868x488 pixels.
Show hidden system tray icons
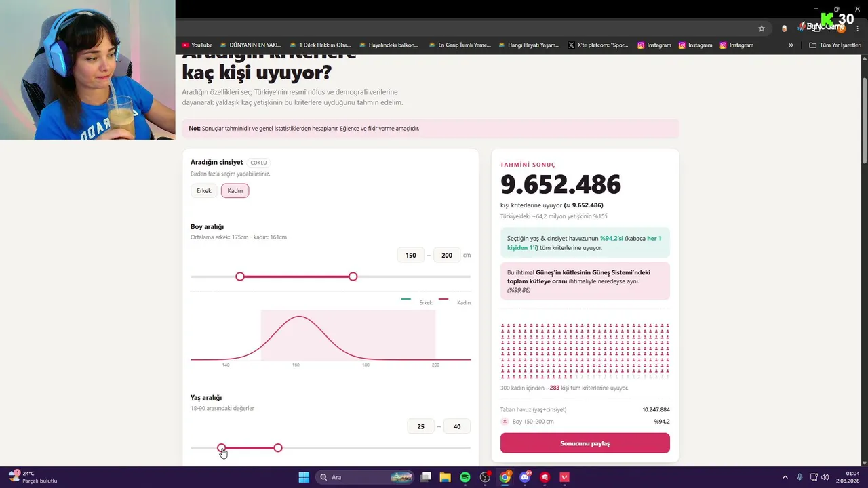point(785,477)
